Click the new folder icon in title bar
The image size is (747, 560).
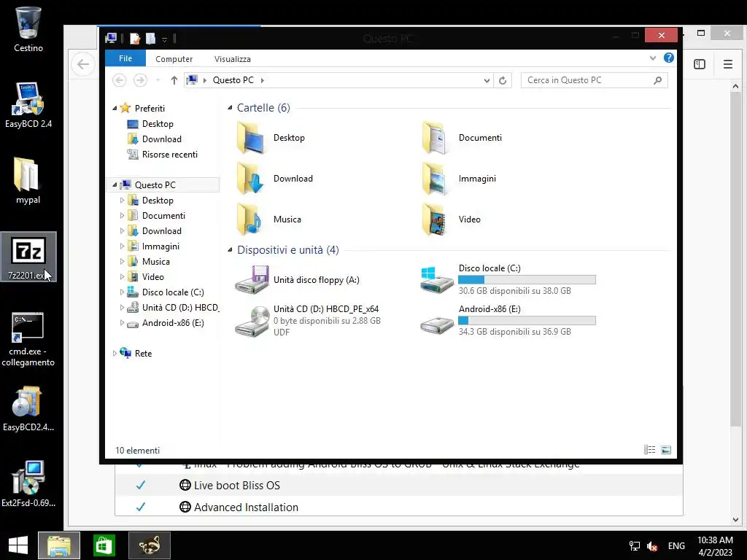150,39
